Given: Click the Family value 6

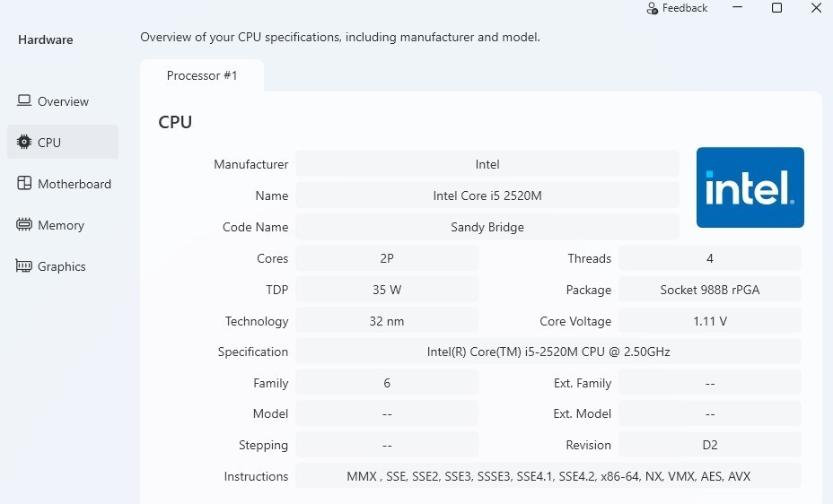Looking at the screenshot, I should (x=387, y=383).
